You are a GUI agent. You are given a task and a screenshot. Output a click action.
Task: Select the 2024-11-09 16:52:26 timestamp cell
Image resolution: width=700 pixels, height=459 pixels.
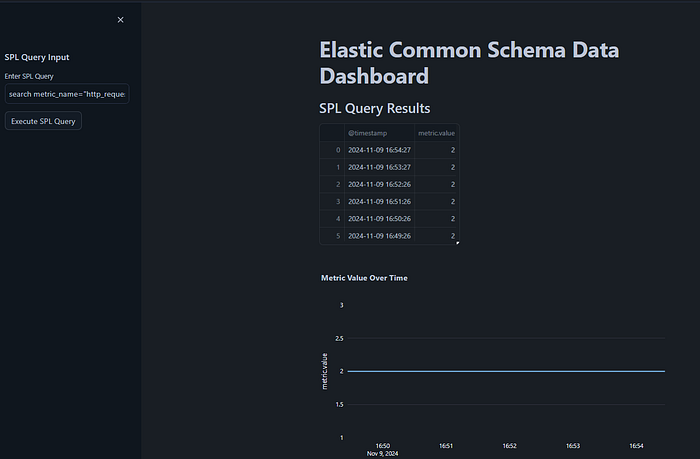click(x=378, y=184)
